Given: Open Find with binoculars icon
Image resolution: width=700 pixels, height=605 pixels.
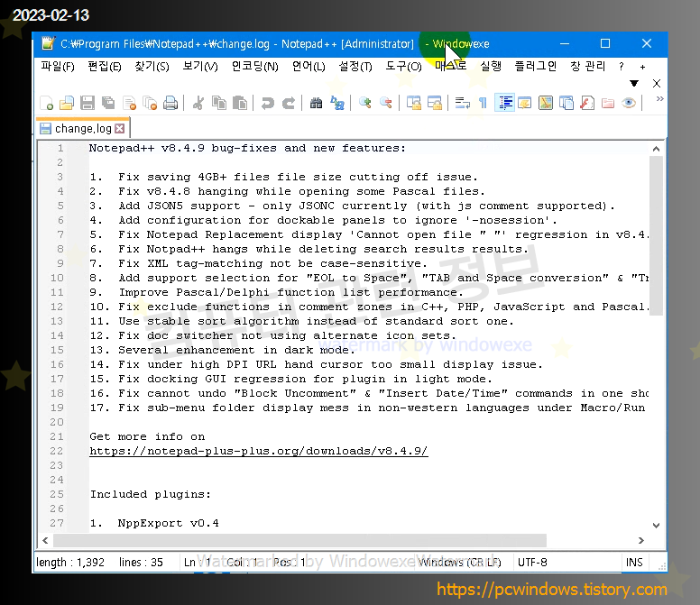Looking at the screenshot, I should [x=316, y=103].
